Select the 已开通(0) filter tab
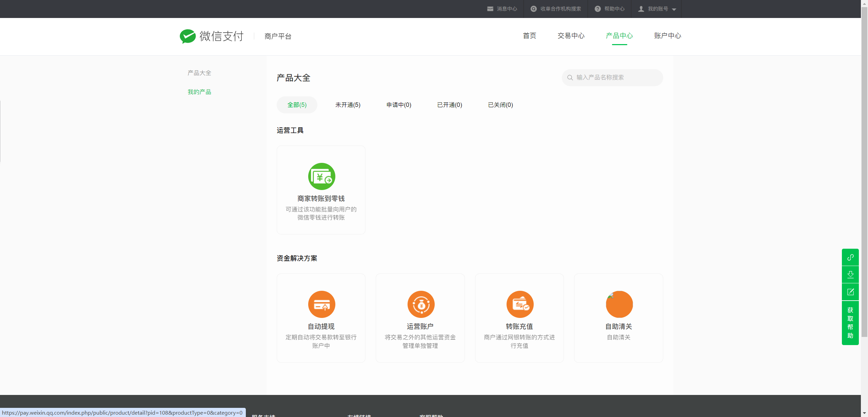The height and width of the screenshot is (417, 868). [x=450, y=105]
